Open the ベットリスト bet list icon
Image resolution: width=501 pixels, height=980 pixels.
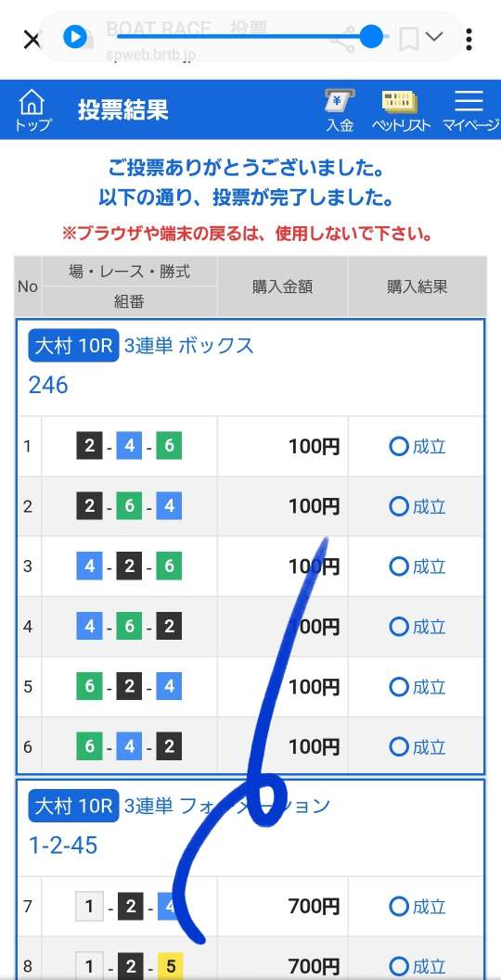[400, 110]
